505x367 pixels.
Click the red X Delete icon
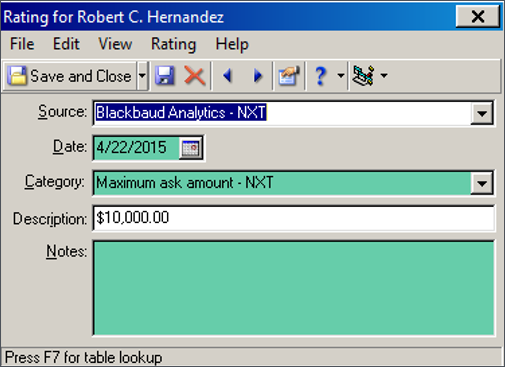[x=194, y=76]
